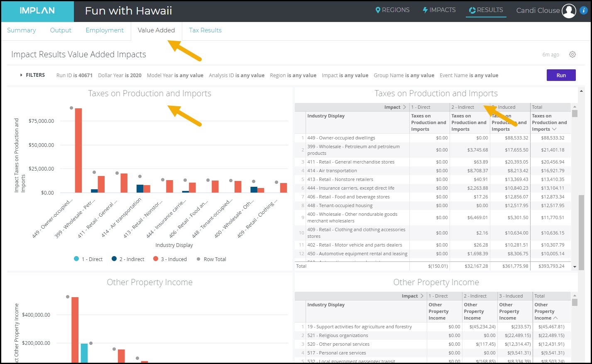Open Impacts via the lightning bolt icon
592x364 pixels.
tap(425, 10)
